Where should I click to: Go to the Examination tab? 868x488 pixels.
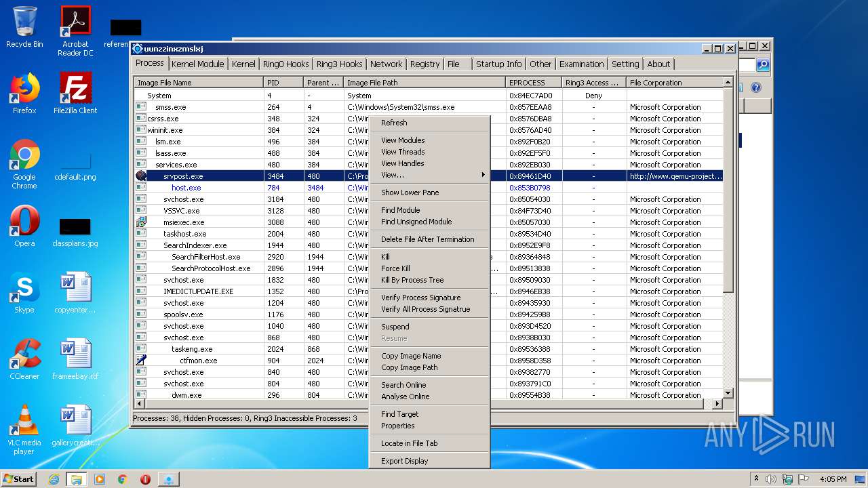[581, 64]
